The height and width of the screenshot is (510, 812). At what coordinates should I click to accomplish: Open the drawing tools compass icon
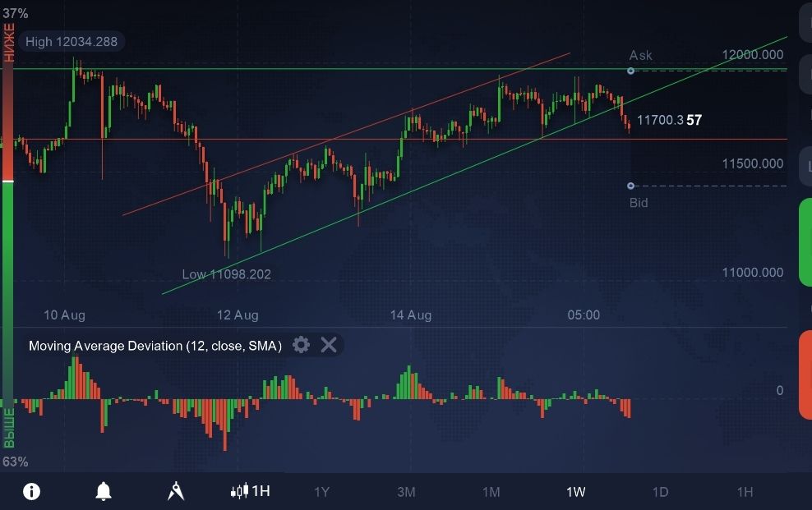176,491
